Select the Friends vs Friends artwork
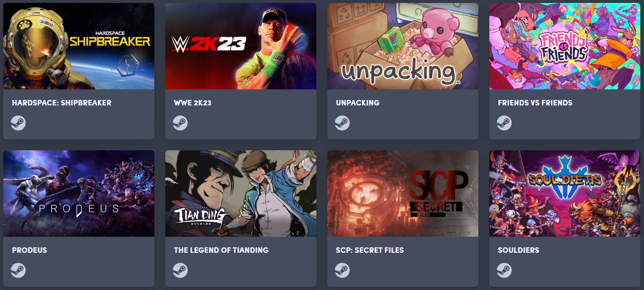The image size is (644, 290). 565,46
